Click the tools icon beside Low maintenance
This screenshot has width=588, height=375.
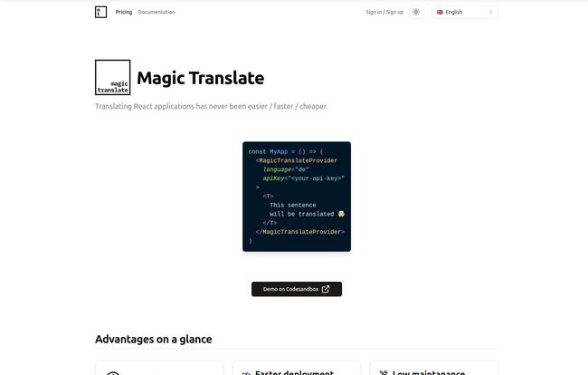tap(384, 373)
